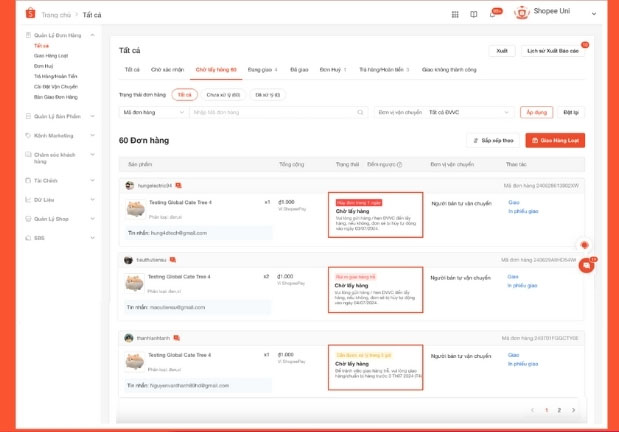Expand the account menu chevron
This screenshot has height=432, width=619.
coord(593,14)
